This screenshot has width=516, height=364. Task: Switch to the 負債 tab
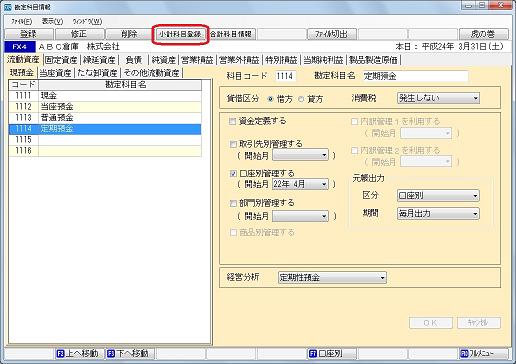tap(134, 60)
